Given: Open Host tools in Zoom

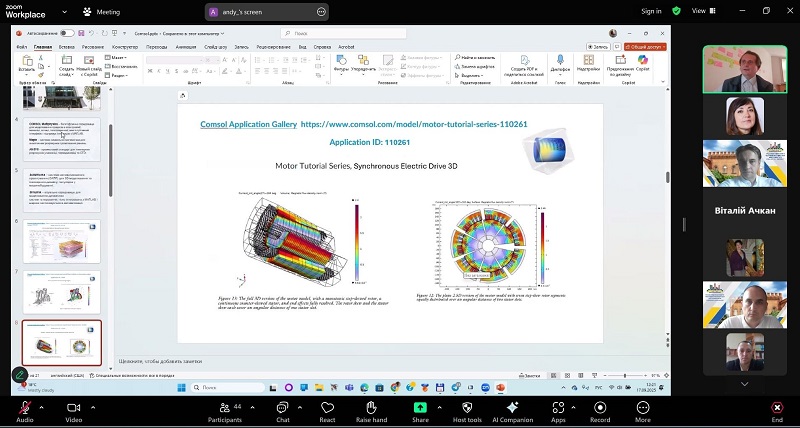Looking at the screenshot, I should (467, 411).
